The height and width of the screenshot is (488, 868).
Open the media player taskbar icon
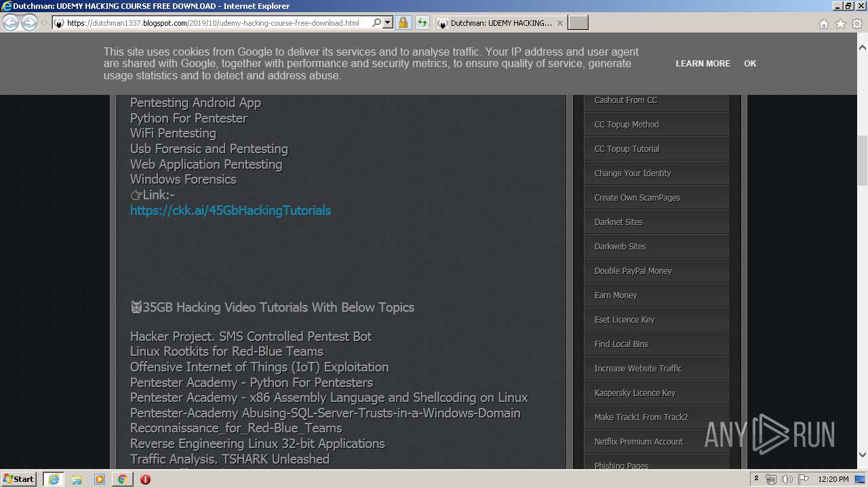pos(100,479)
